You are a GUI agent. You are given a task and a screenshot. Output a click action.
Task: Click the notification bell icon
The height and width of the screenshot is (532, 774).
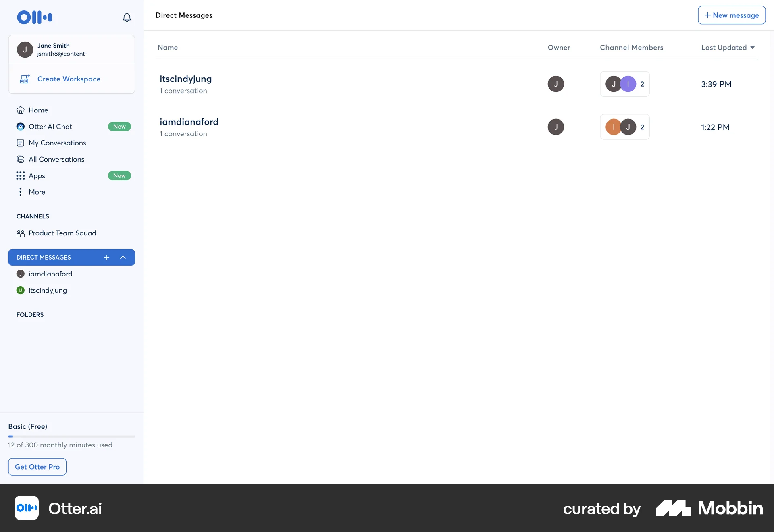126,17
